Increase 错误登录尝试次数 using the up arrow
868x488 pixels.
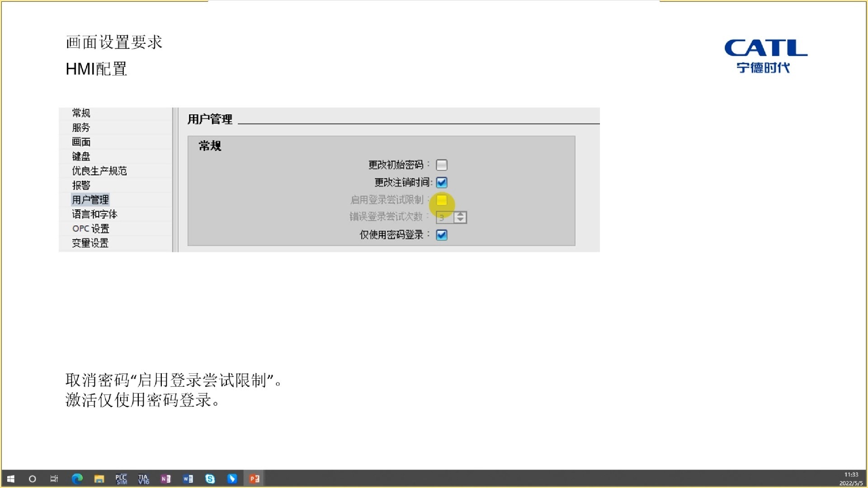[x=460, y=215]
